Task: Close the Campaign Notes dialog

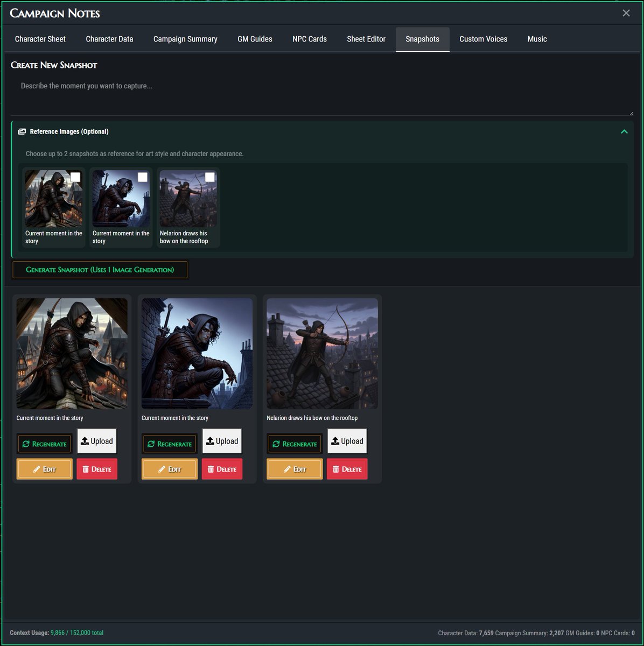Action: tap(626, 13)
